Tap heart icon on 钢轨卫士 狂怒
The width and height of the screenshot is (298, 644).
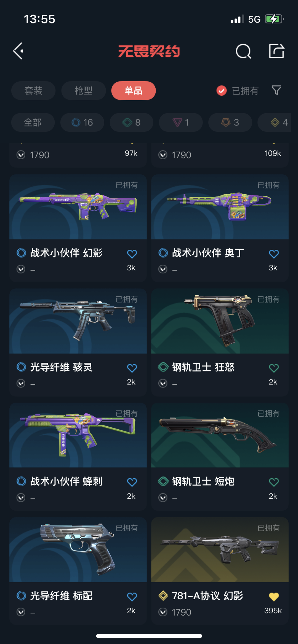tap(274, 368)
